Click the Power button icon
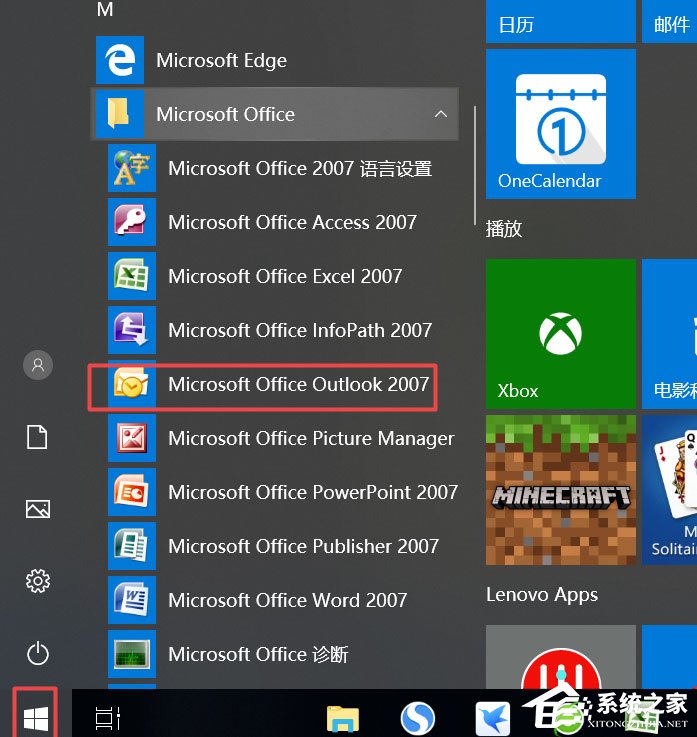This screenshot has height=737, width=697. coord(38,654)
